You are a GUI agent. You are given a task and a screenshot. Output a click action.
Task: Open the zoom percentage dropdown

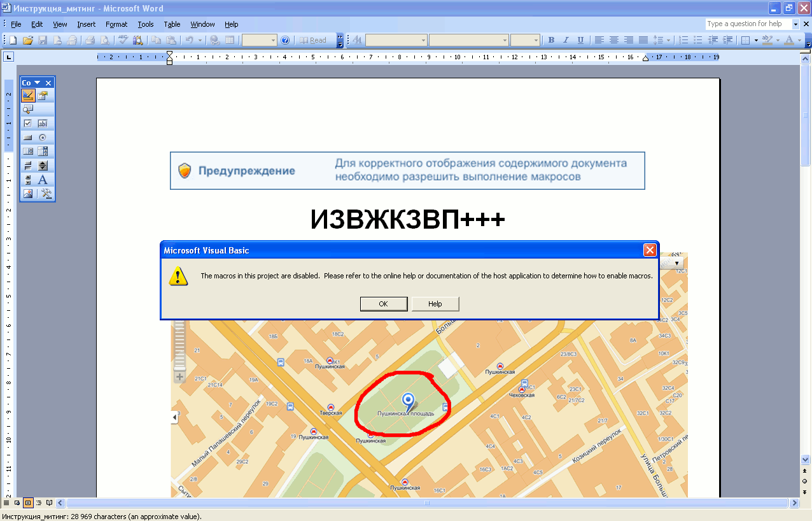tap(274, 40)
